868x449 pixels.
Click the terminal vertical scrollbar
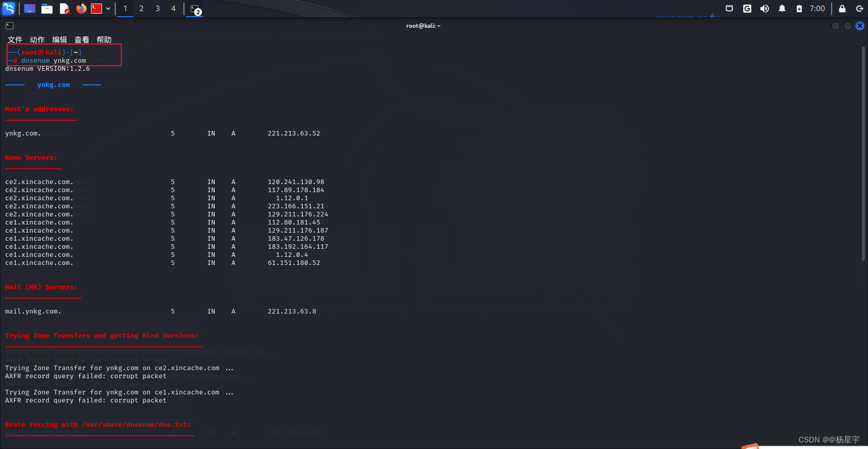[863, 154]
